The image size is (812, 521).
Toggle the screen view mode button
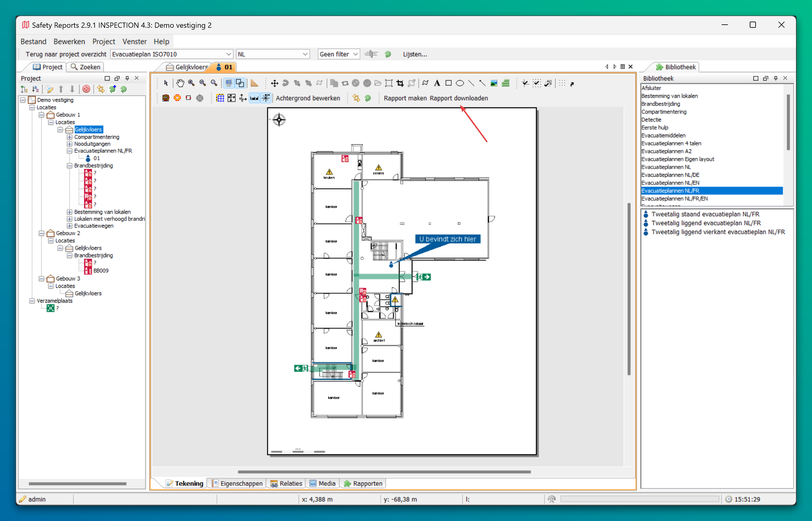pos(228,83)
